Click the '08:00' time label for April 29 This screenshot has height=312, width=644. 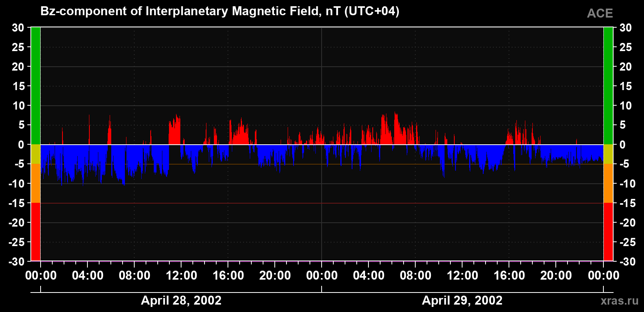[x=416, y=276]
